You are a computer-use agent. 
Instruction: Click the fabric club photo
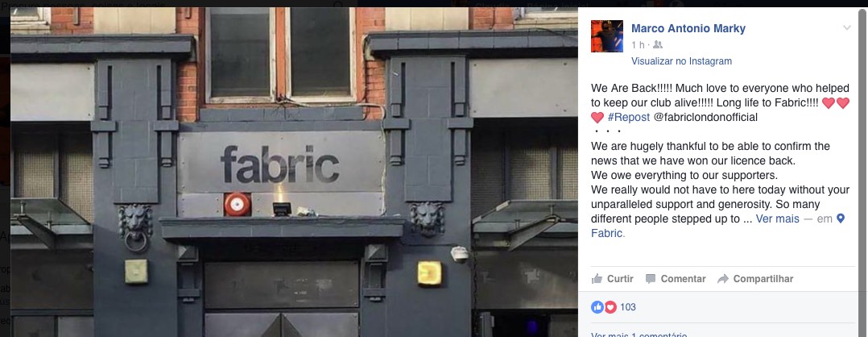[294, 172]
